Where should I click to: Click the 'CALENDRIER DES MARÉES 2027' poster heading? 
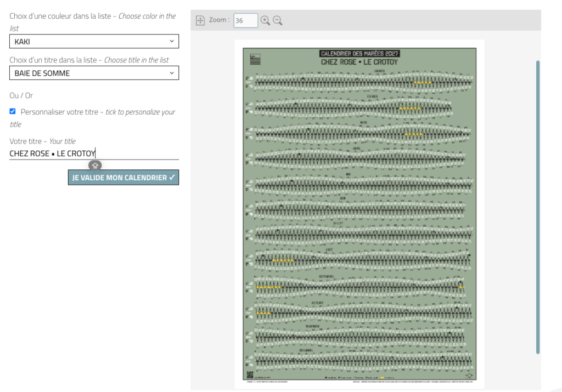pyautogui.click(x=359, y=54)
